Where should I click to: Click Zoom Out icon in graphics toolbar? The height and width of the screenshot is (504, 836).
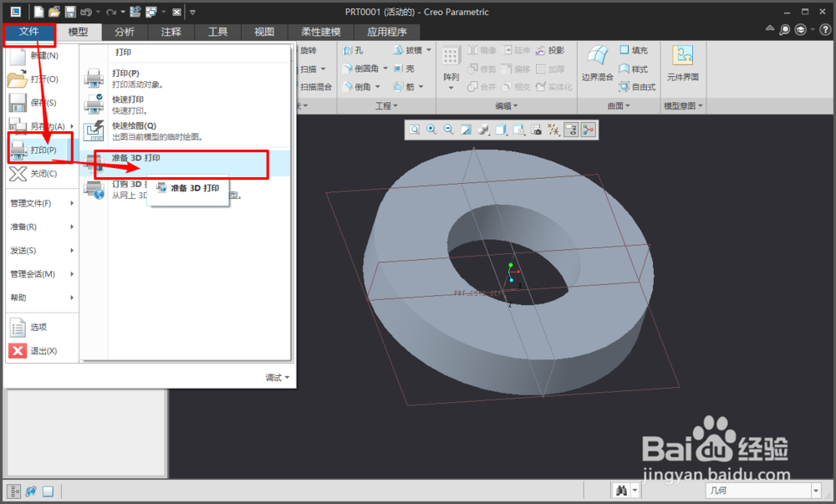coord(448,130)
